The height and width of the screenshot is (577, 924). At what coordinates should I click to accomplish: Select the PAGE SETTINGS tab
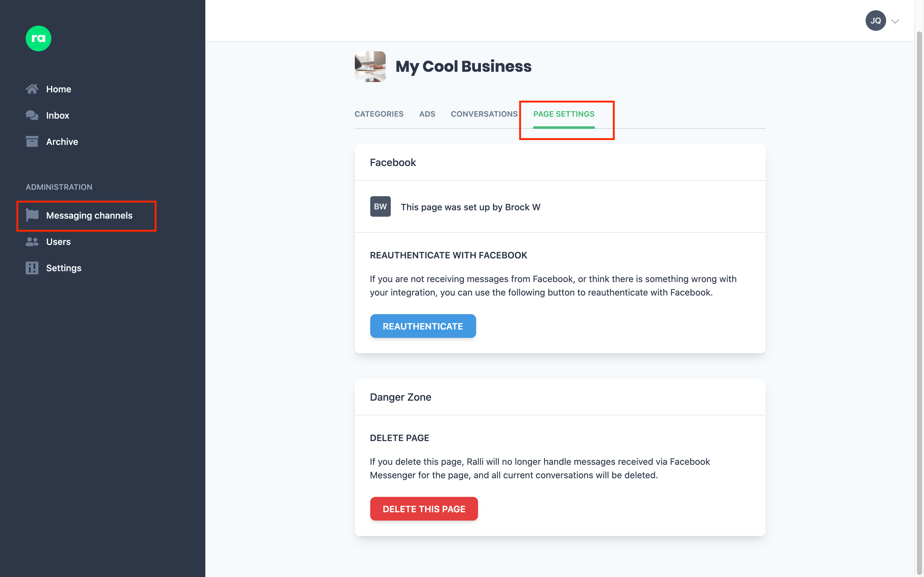[563, 114]
